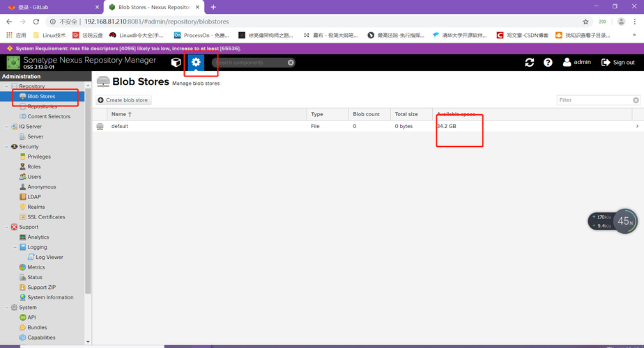Create a new blob store
This screenshot has width=644, height=348.
123,100
